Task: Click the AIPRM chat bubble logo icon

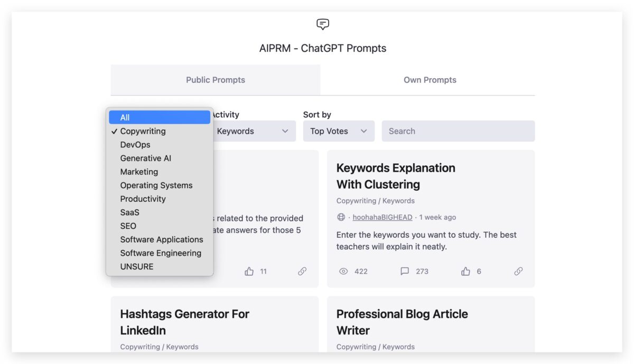Action: coord(323,24)
